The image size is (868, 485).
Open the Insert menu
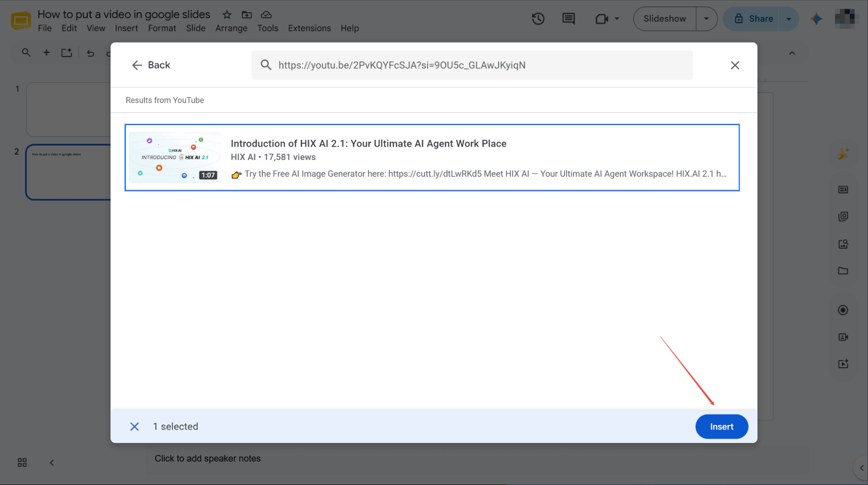[126, 28]
